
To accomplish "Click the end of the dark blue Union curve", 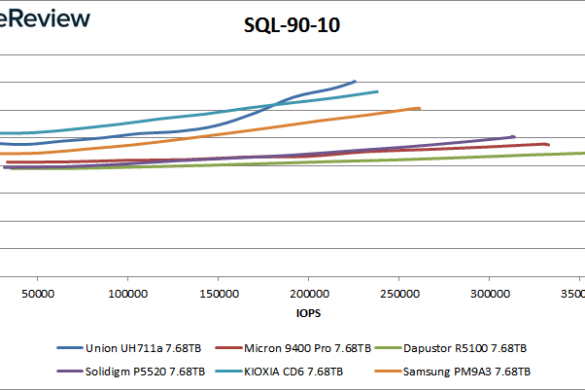I will pos(354,81).
